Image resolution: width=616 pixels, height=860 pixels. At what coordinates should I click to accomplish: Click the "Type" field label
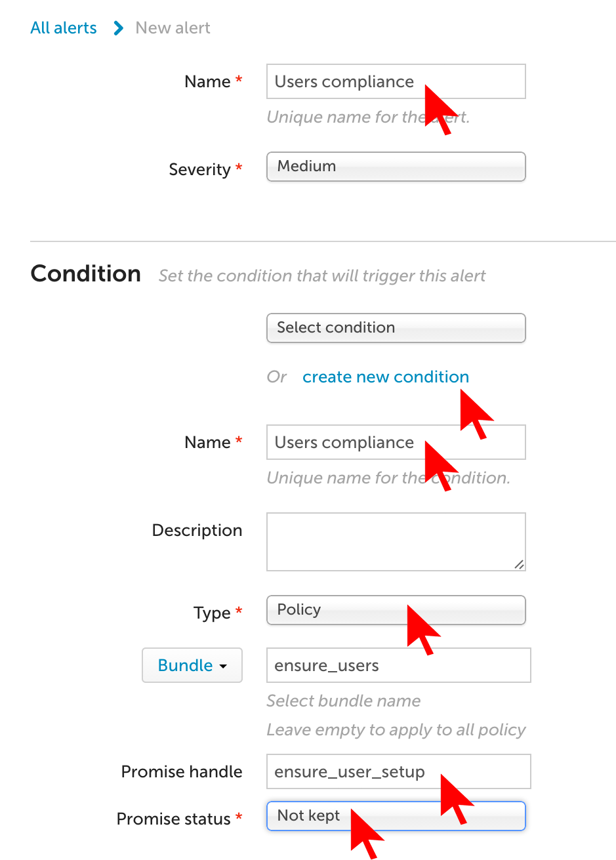(x=212, y=613)
